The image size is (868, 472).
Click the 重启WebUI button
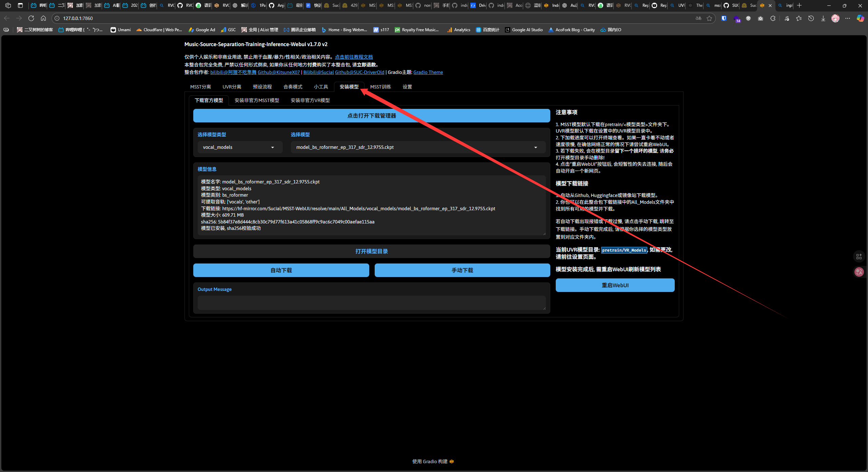(615, 285)
